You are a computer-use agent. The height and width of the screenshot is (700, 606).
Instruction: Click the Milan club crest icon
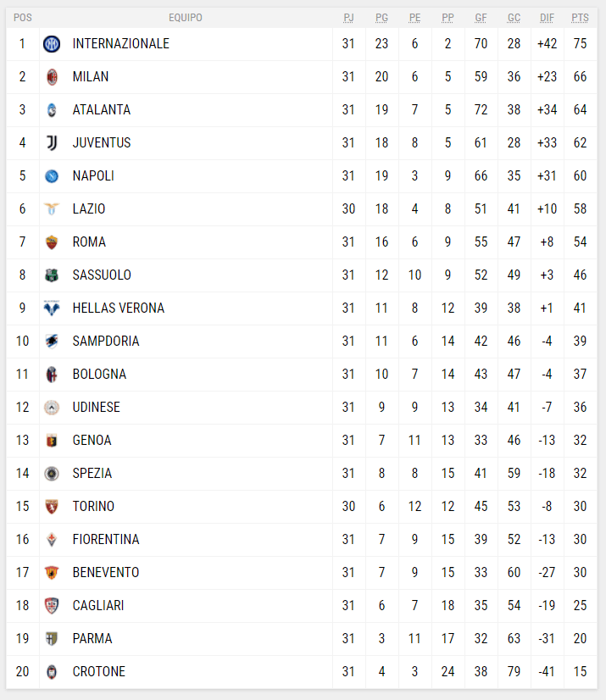[x=52, y=77]
